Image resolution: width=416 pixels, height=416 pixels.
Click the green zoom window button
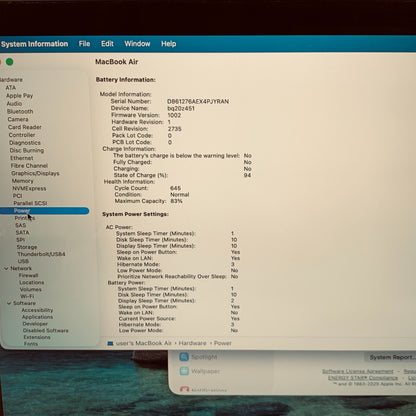[x=10, y=62]
